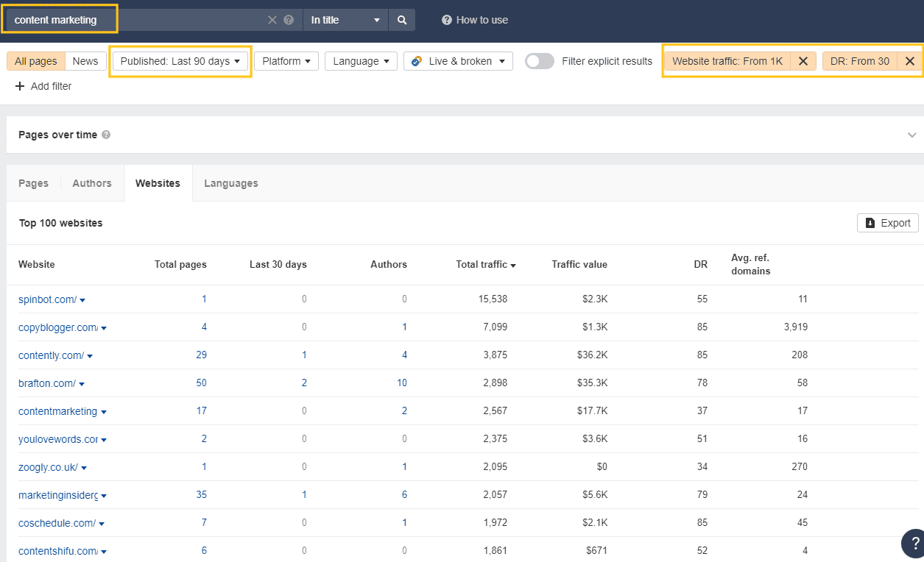Open the How to use link
The width and height of the screenshot is (924, 562).
point(475,20)
